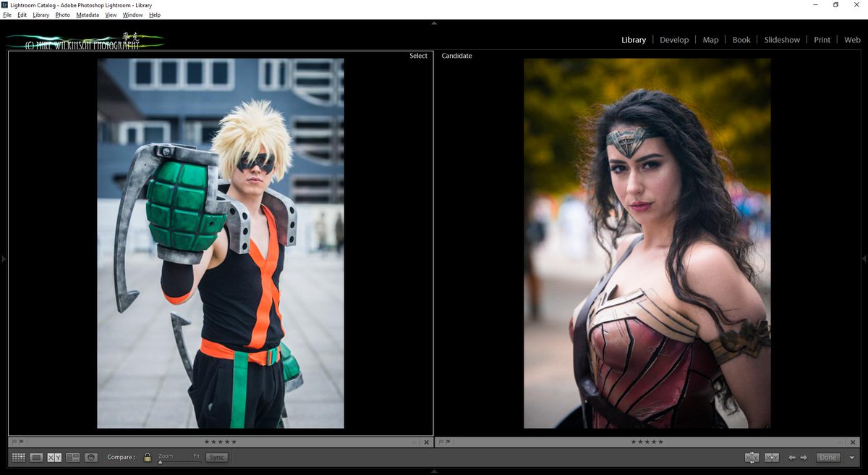Deselect the Candidate photo using its X
This screenshot has height=475, width=868.
tap(853, 442)
